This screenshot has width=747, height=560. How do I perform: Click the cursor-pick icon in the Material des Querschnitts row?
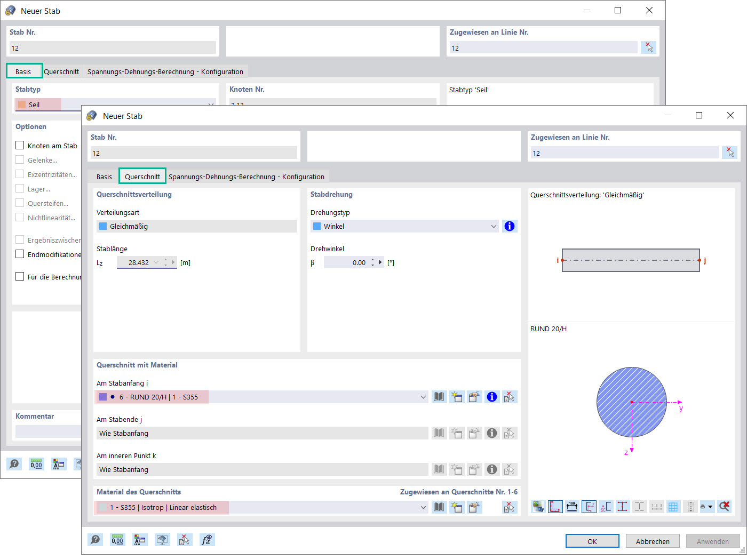pyautogui.click(x=509, y=507)
